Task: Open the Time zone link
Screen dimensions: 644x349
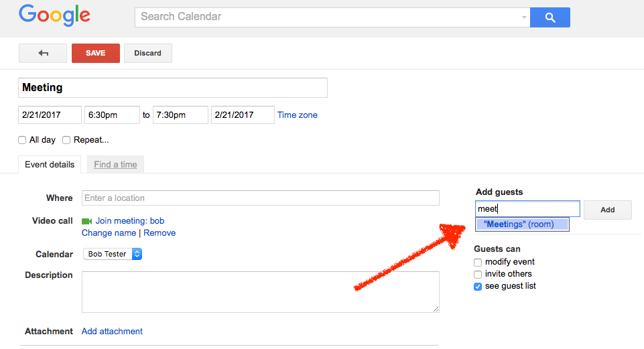Action: point(298,115)
